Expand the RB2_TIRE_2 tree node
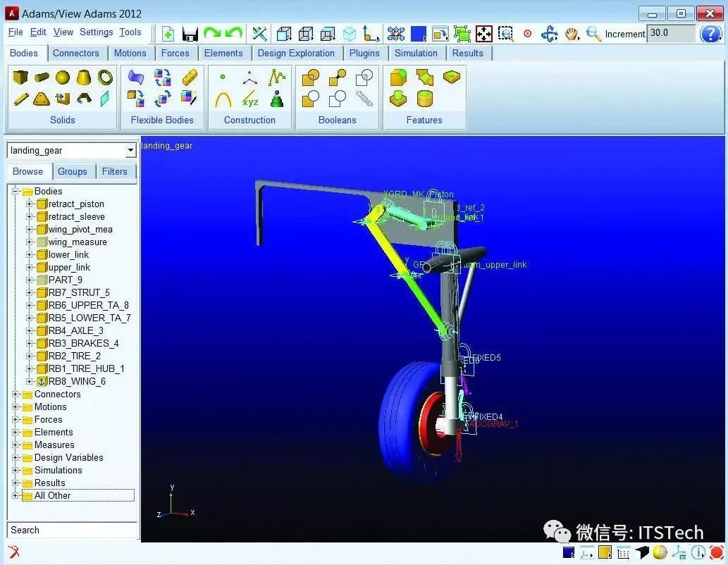 30,356
